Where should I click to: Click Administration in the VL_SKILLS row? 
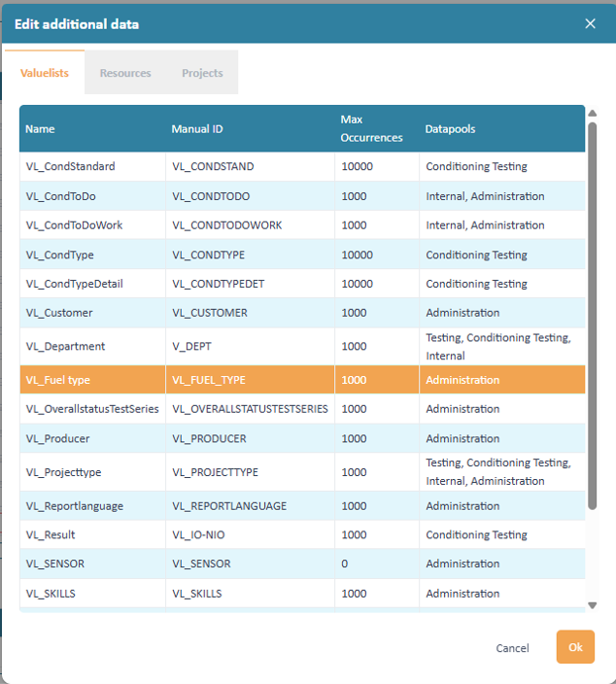[x=462, y=594]
